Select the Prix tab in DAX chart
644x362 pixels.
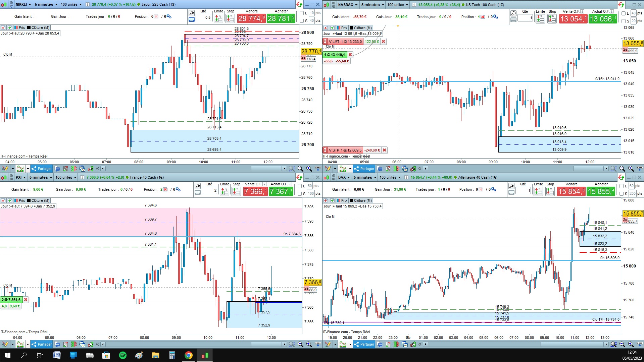(x=342, y=200)
